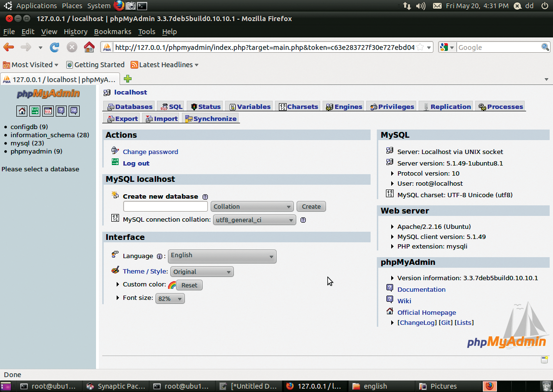Screen dimensions: 553x392
Task: Open the SQL query window icon in sidebar
Action: pos(48,111)
